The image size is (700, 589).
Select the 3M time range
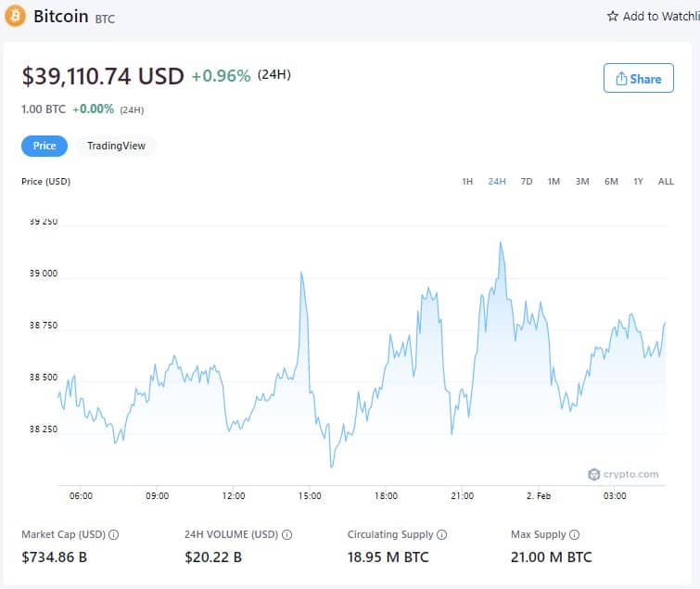582,181
